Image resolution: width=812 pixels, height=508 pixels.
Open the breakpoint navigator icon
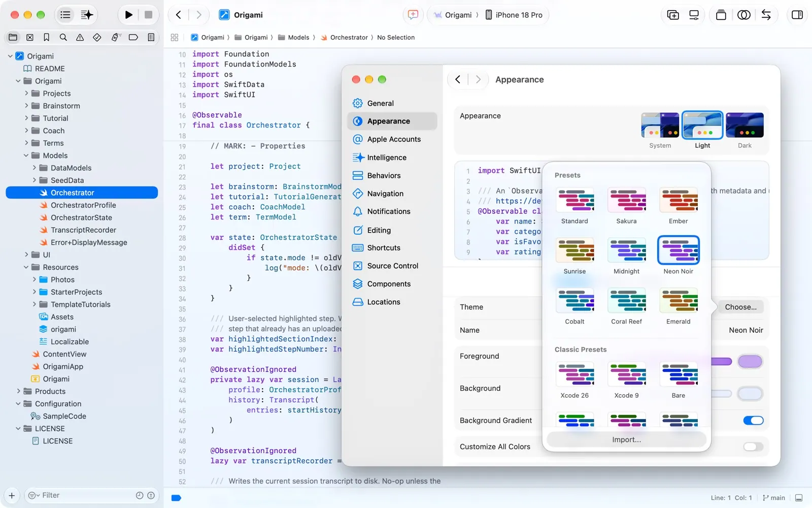coord(133,37)
